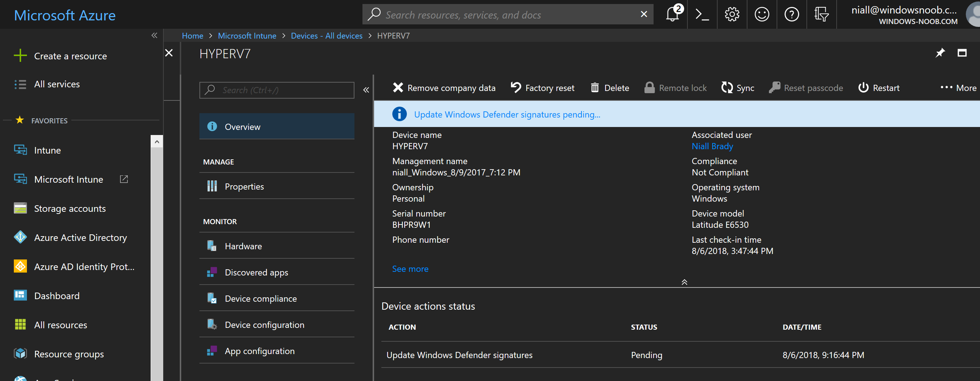
Task: Select Update Windows Defender signatures row
Action: (x=680, y=355)
